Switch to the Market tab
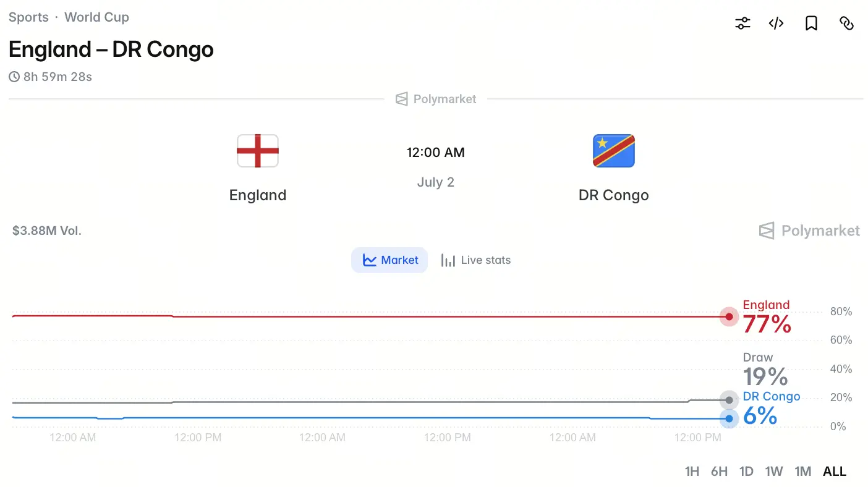 pos(389,260)
